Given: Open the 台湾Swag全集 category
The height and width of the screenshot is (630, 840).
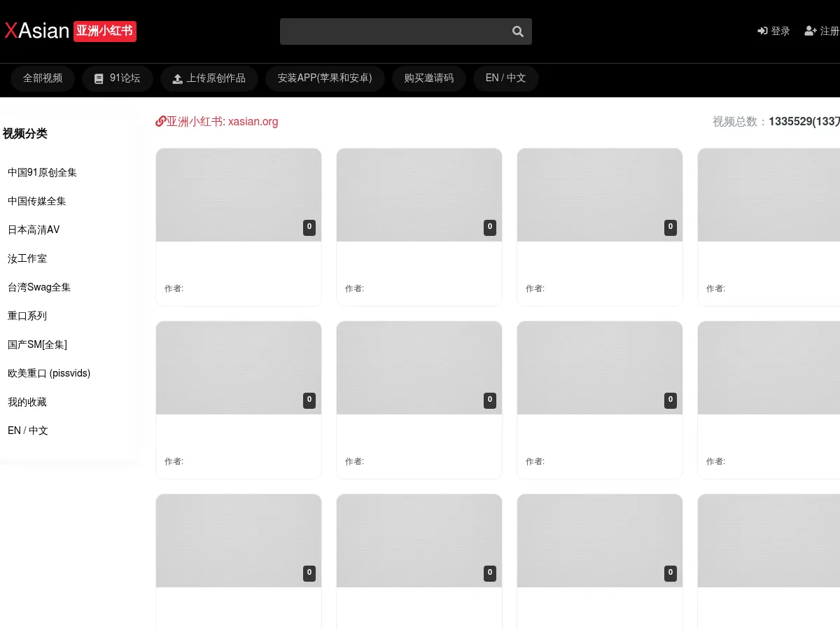Looking at the screenshot, I should [39, 287].
